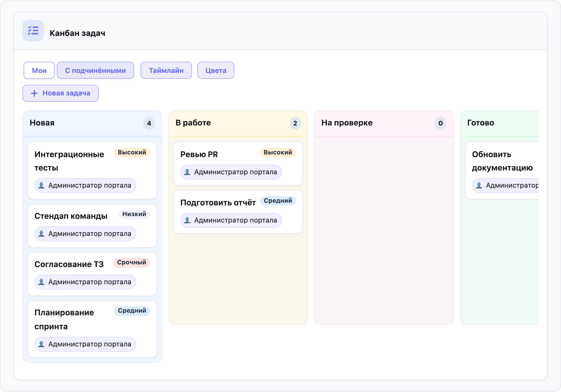Image resolution: width=561 pixels, height=392 pixels.
Task: Click the count badge 2 in В работе
Action: pos(295,123)
